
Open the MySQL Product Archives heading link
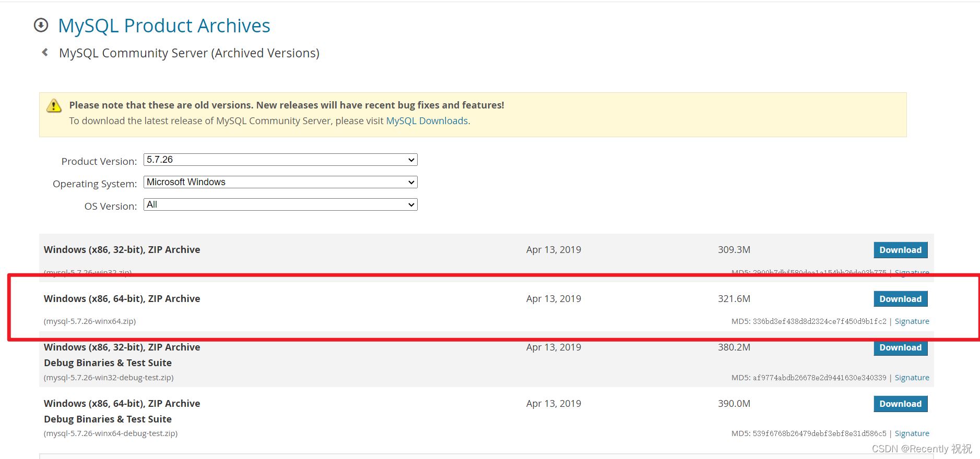[164, 26]
